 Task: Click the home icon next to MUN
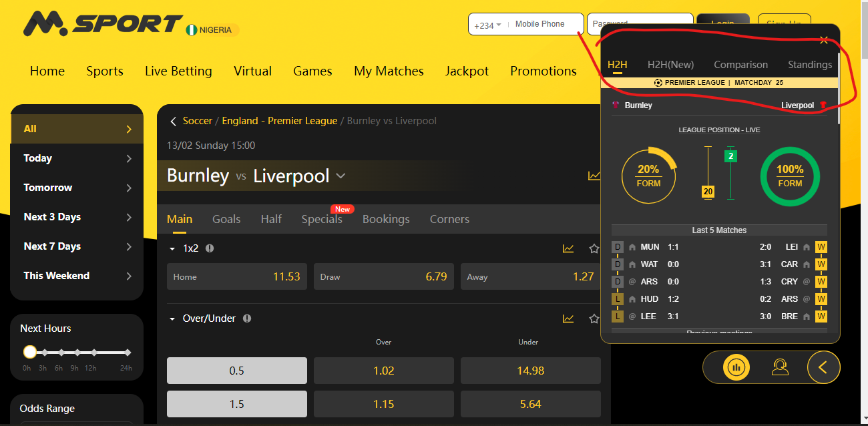coord(632,247)
